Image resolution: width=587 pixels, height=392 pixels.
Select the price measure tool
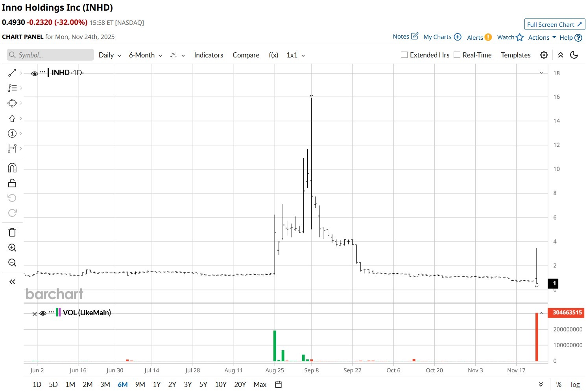[x=12, y=148]
